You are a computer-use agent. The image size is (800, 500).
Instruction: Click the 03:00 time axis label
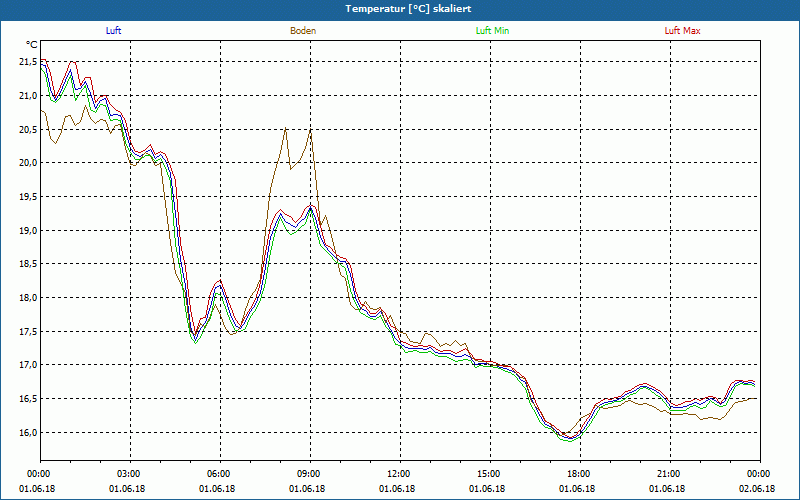tap(131, 474)
